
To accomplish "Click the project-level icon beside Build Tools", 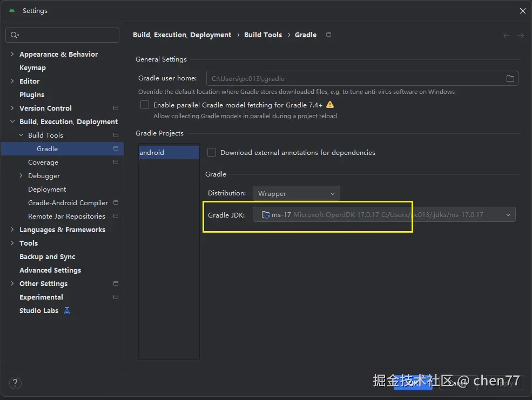I will pos(116,135).
